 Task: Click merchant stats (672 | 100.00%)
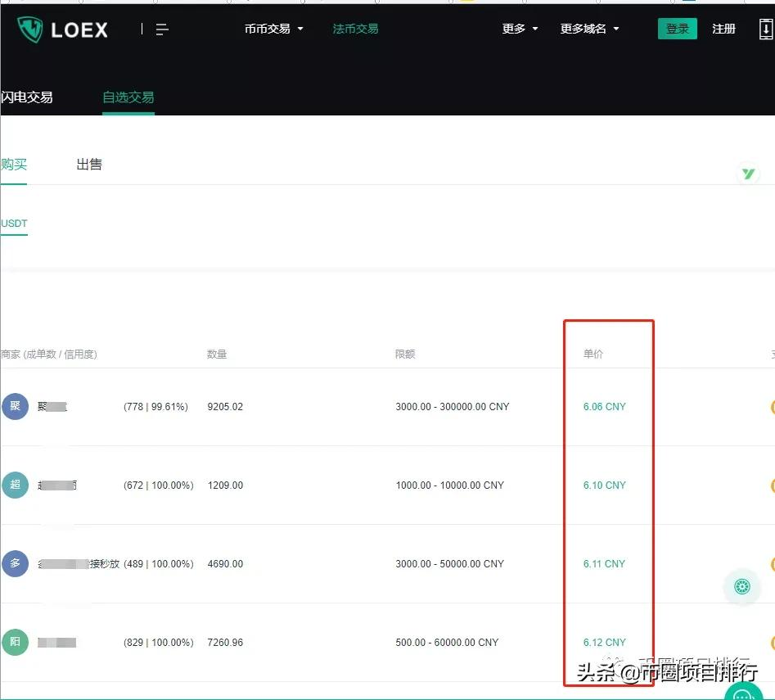tap(159, 485)
